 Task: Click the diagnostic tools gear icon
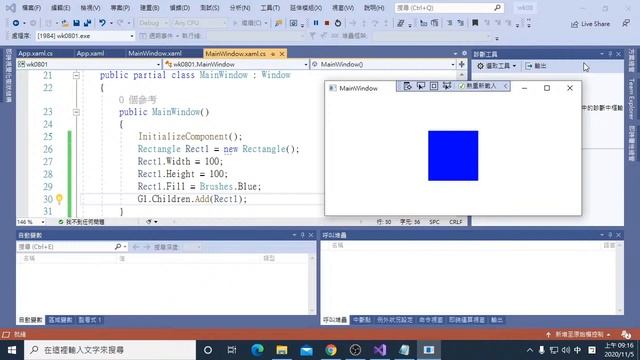pyautogui.click(x=480, y=66)
